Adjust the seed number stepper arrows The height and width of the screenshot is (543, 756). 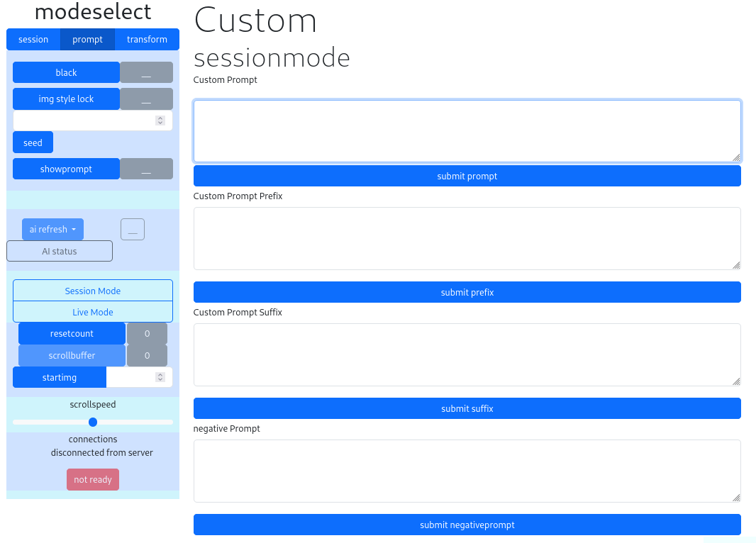160,121
